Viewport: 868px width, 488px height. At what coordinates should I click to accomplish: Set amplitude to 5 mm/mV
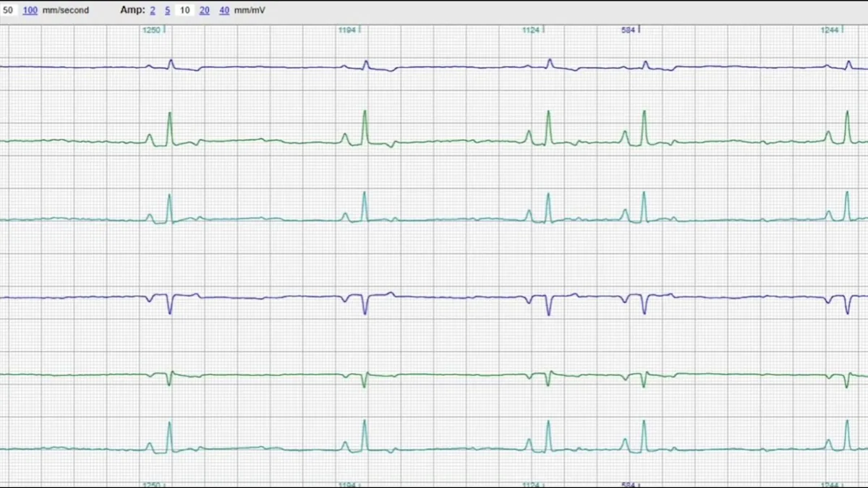tap(168, 11)
